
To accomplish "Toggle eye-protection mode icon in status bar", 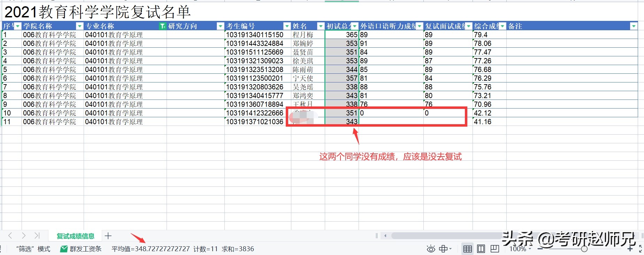I will click(x=431, y=249).
